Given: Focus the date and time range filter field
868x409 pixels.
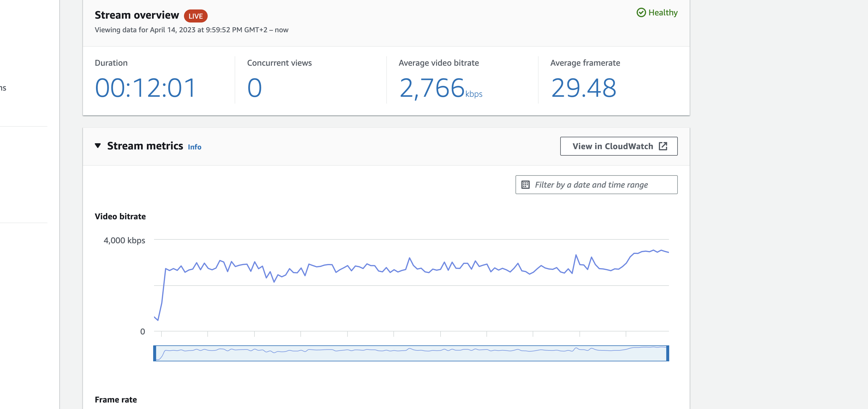Looking at the screenshot, I should click(596, 185).
